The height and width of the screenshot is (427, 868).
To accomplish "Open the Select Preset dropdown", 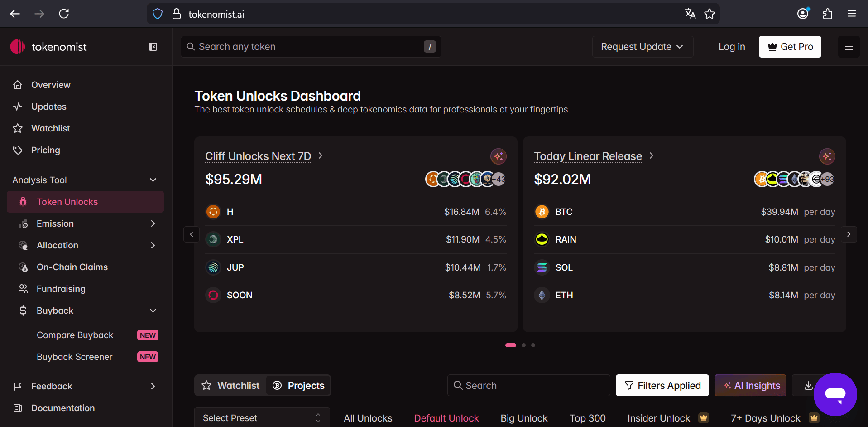I will [262, 418].
